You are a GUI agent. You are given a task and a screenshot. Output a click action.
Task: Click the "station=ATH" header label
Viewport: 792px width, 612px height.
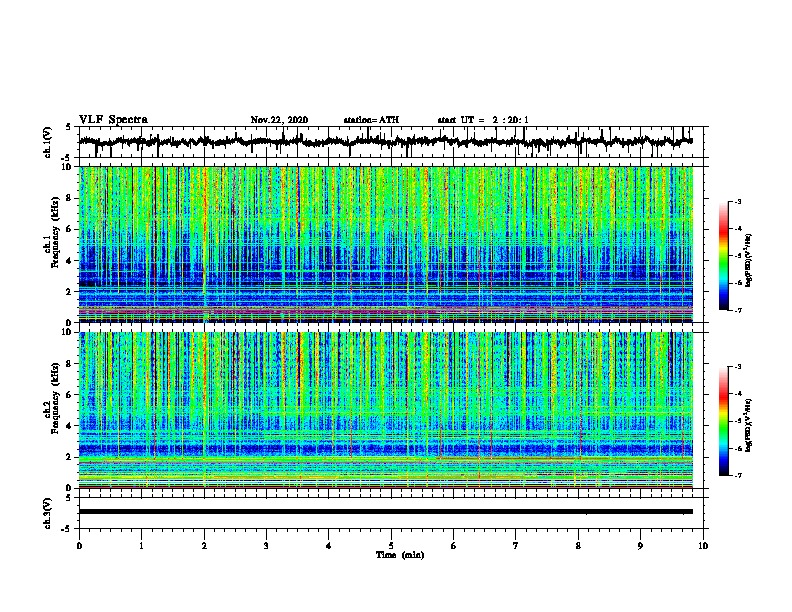tap(371, 120)
